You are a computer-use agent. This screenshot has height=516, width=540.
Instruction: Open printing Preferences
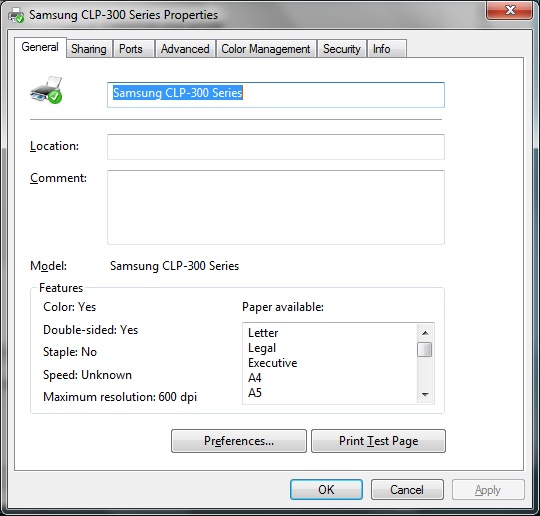tap(239, 441)
